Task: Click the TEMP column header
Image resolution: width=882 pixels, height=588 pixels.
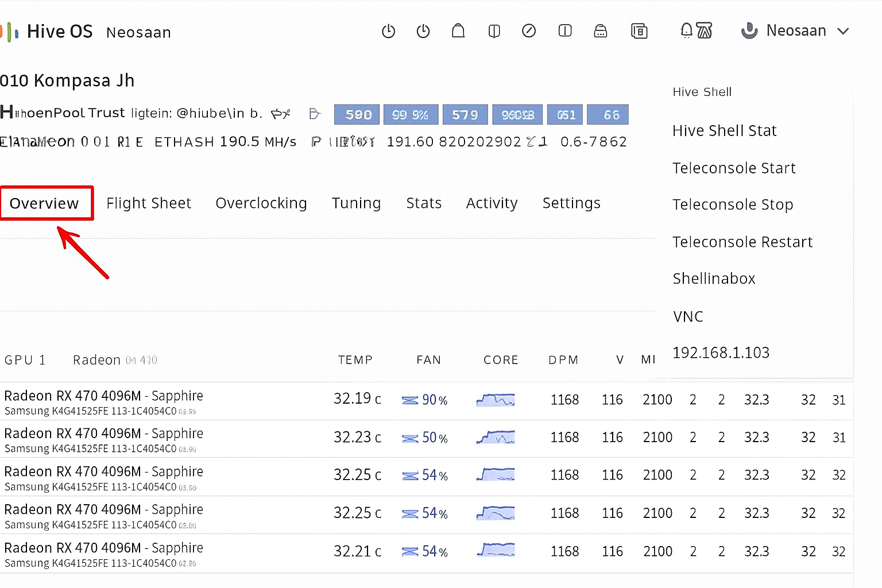Action: click(355, 360)
